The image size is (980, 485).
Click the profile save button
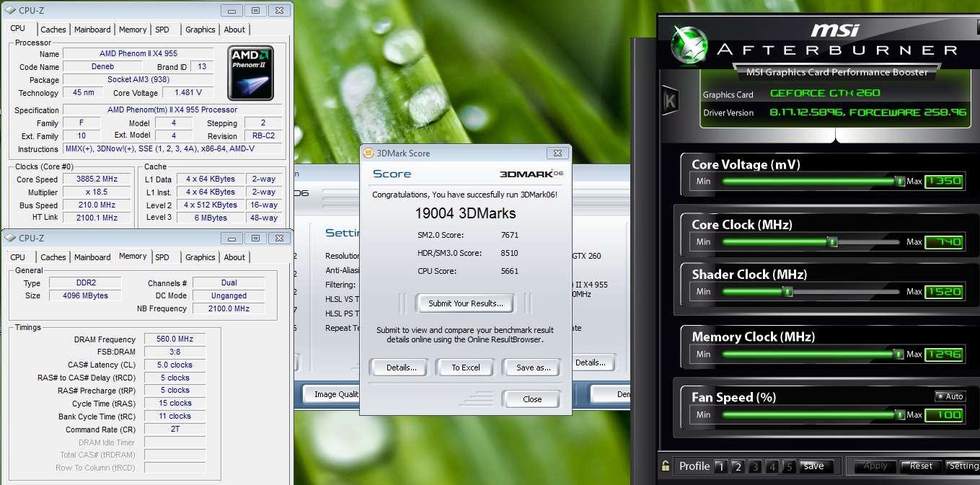pos(816,466)
